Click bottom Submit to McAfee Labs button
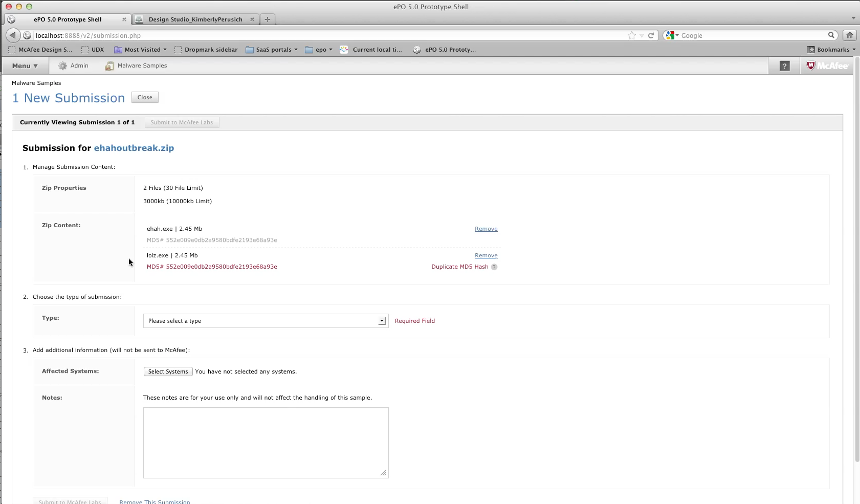The height and width of the screenshot is (504, 860). [x=70, y=501]
